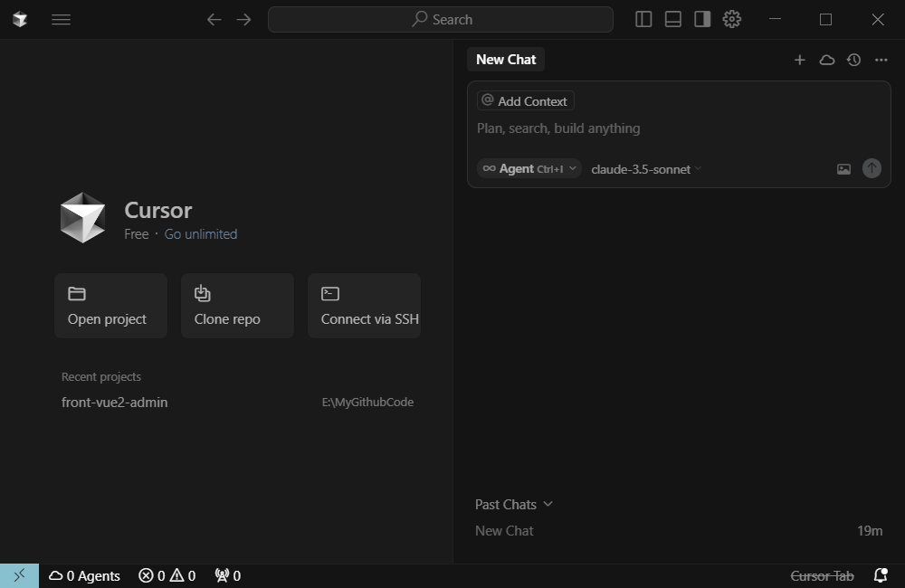This screenshot has width=905, height=588.
Task: Click 0 Agents in status bar
Action: (84, 576)
